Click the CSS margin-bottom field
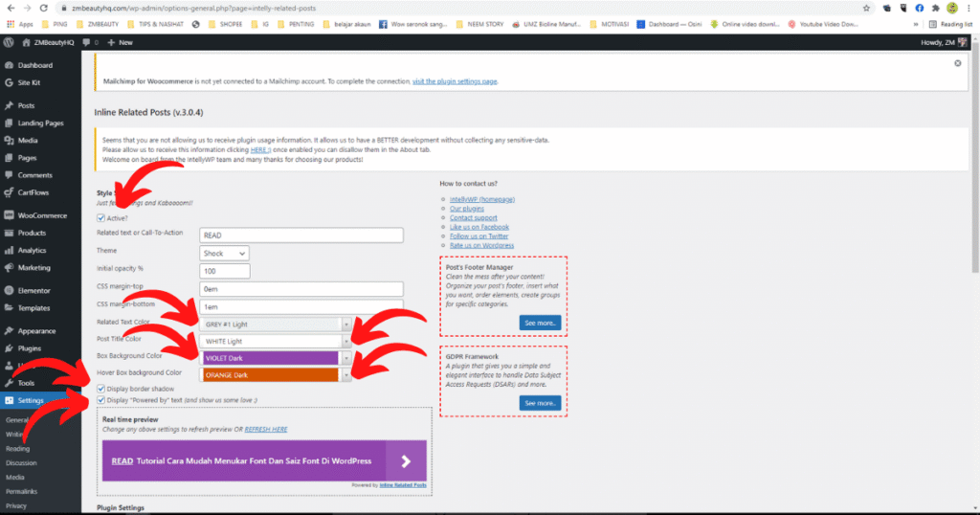The image size is (980, 515). [x=301, y=307]
